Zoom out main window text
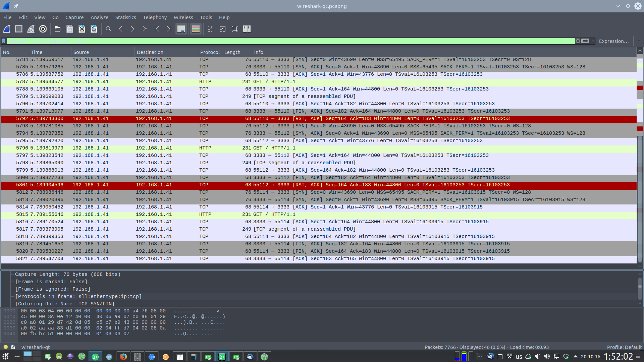 223,29
